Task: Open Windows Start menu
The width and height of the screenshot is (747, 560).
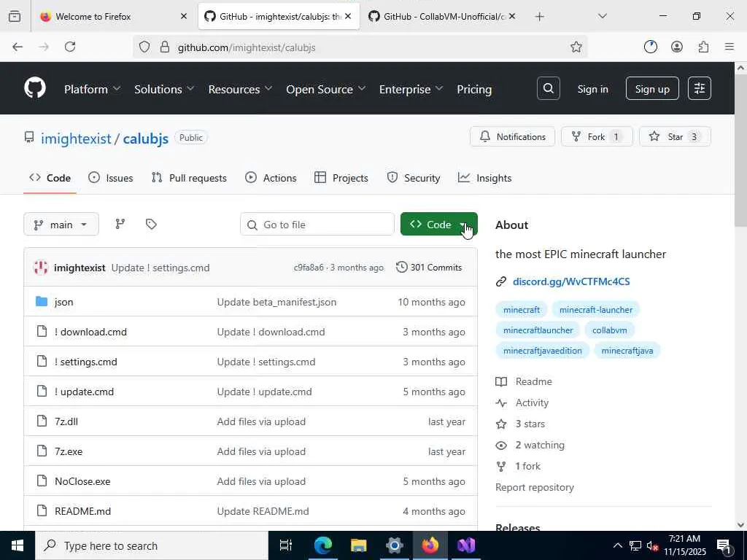Action: (18, 545)
